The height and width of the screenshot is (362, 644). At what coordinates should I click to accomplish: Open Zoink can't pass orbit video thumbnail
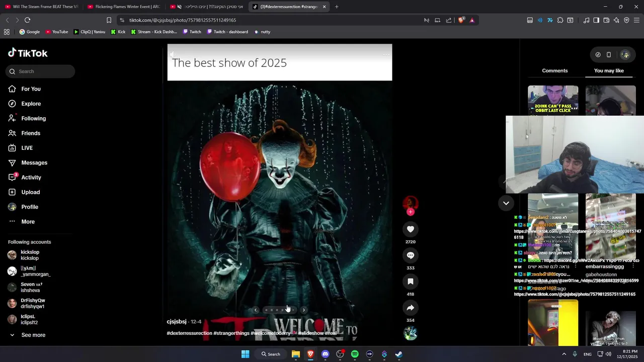[x=553, y=100]
